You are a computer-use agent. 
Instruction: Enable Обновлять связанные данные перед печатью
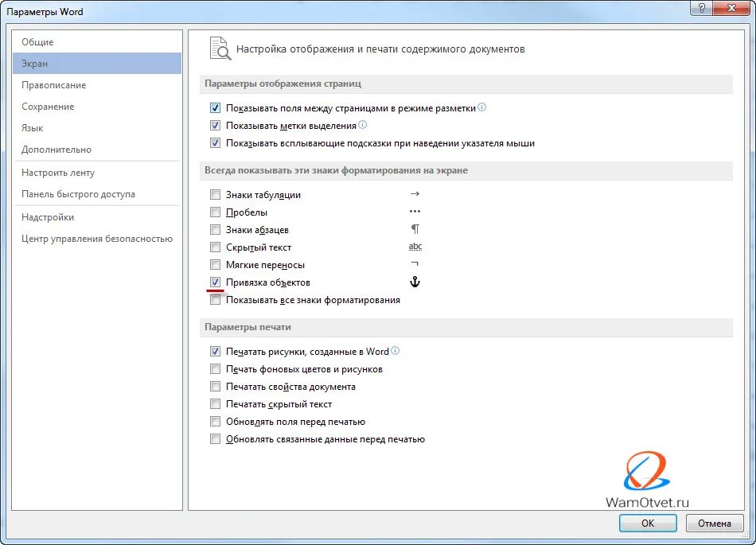(x=215, y=439)
